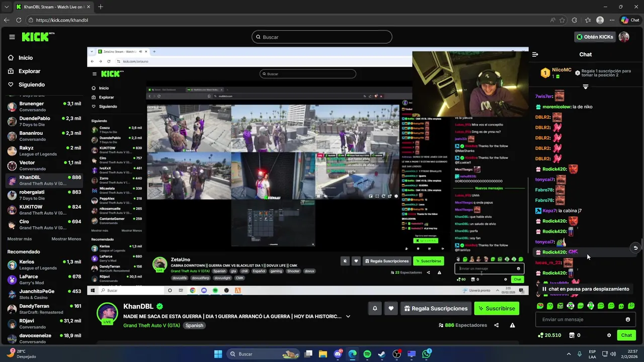Expand the stream title chevron
The height and width of the screenshot is (362, 644).
(x=348, y=317)
